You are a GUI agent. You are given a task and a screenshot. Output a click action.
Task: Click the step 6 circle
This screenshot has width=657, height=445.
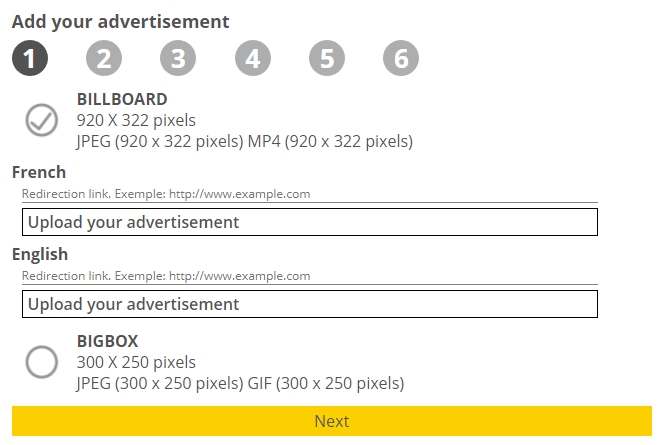click(x=401, y=59)
